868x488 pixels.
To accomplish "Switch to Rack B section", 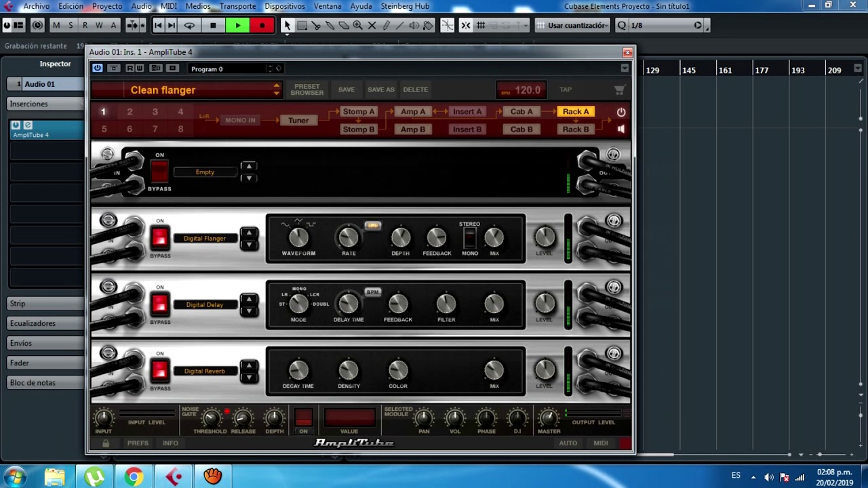I will point(576,129).
